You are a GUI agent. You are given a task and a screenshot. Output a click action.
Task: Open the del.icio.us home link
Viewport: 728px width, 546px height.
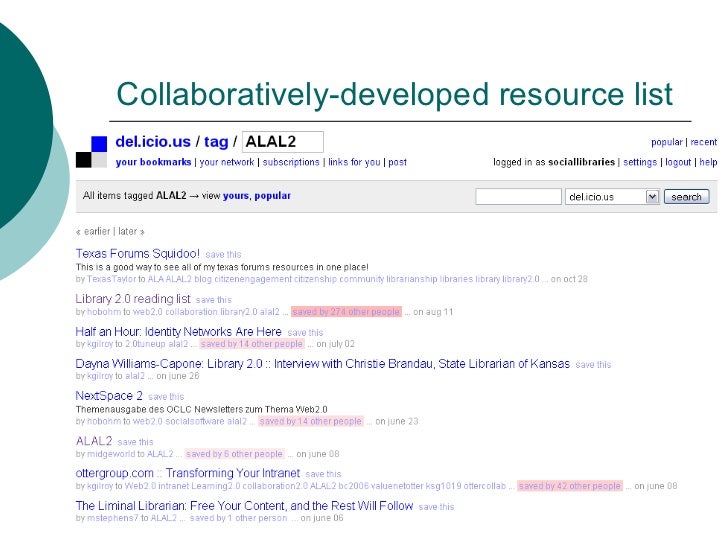coord(153,142)
